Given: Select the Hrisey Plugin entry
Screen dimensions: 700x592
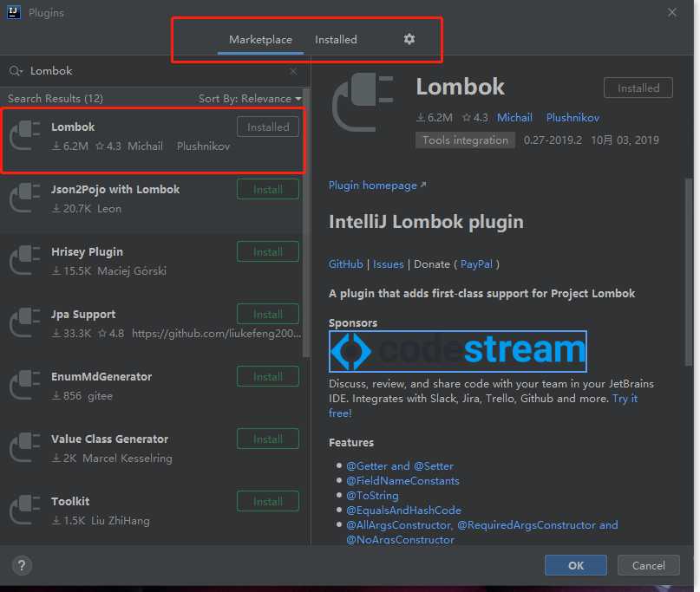Looking at the screenshot, I should click(152, 265).
